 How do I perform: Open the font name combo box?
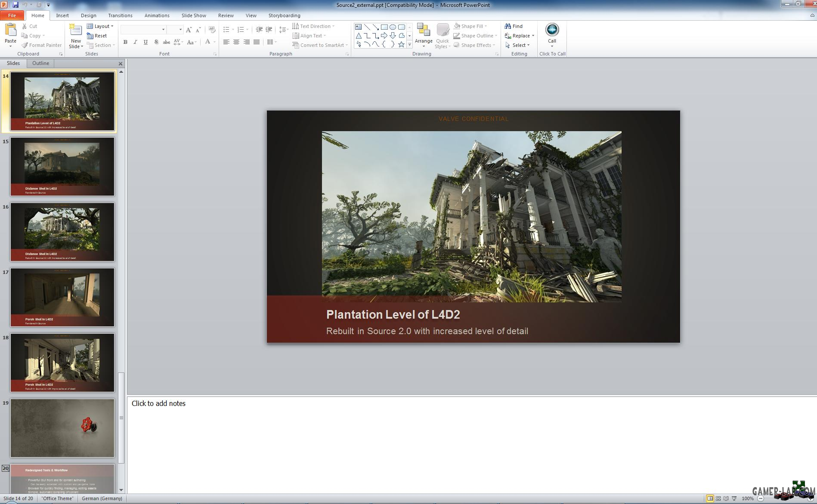point(143,30)
